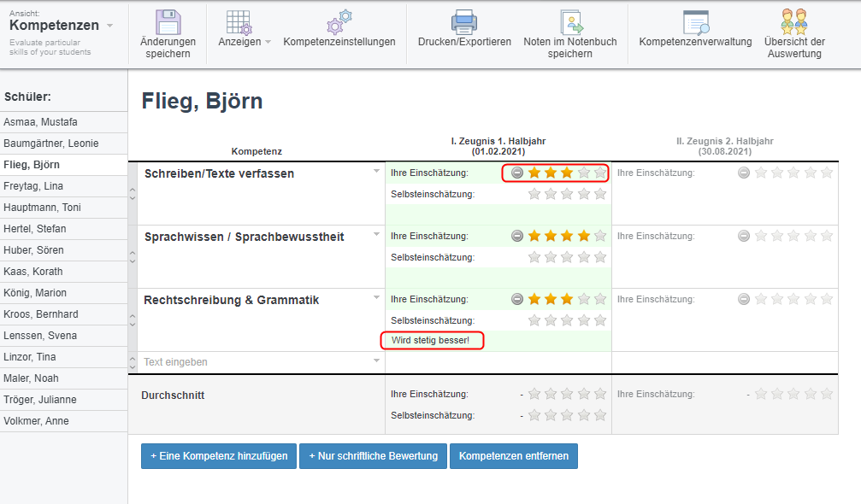Expand the Anzeigen dropdown arrow
Screen dimensions: 861x504
268,42
